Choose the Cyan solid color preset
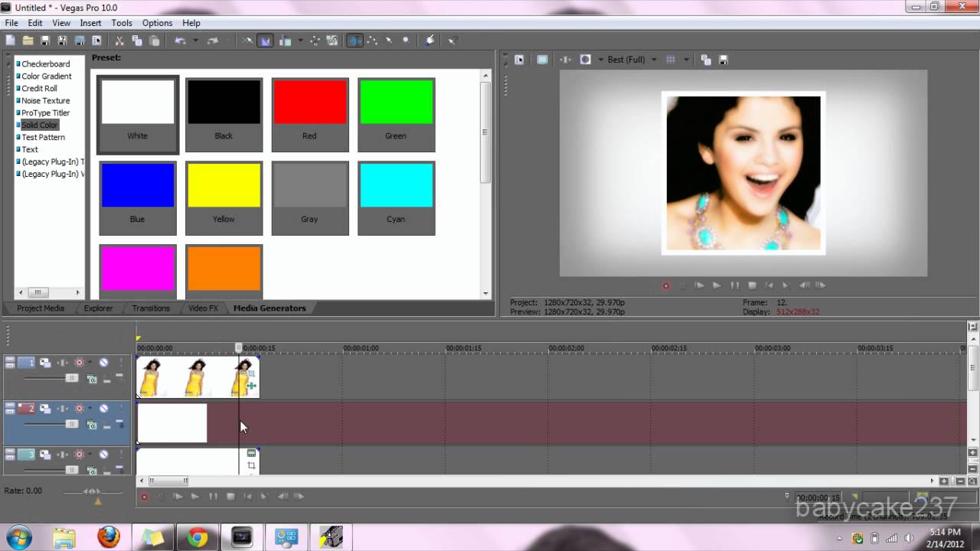 (x=396, y=197)
